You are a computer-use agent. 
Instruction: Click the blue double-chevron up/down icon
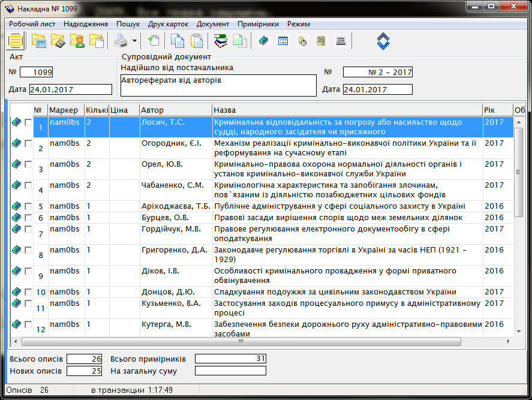click(x=384, y=41)
